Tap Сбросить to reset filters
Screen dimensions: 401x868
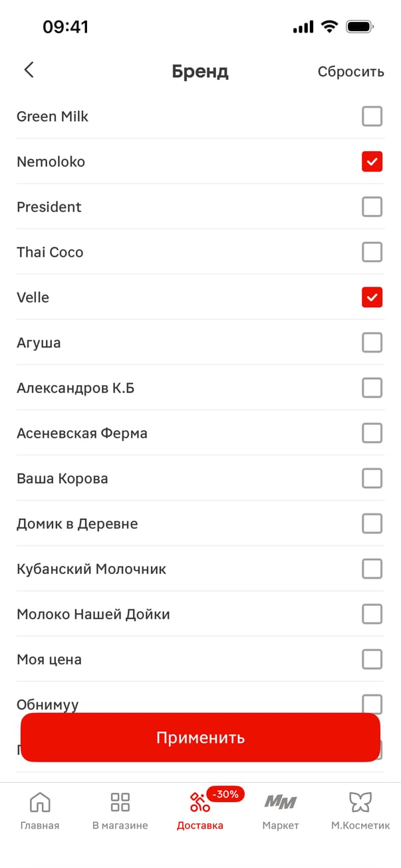click(x=350, y=72)
